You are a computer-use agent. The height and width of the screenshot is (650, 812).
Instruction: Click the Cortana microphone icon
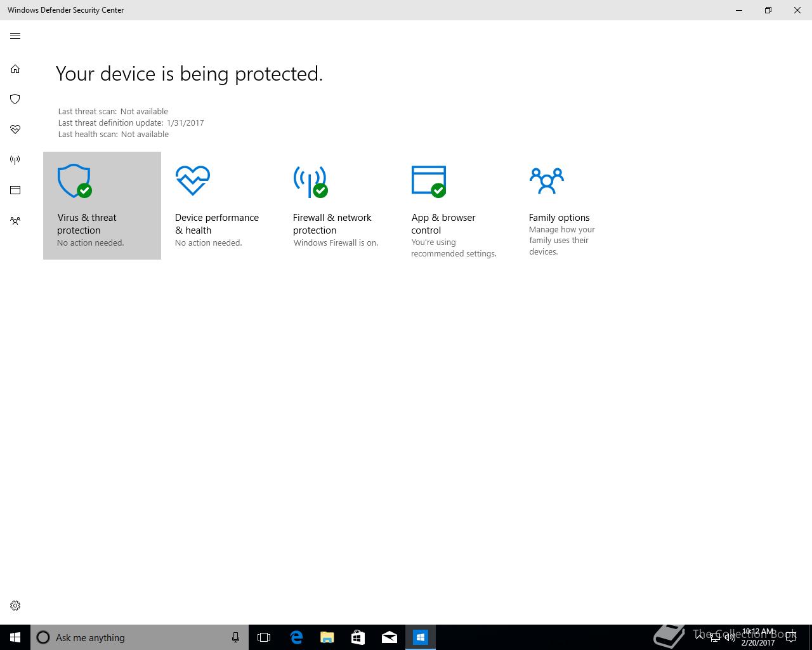tap(235, 637)
